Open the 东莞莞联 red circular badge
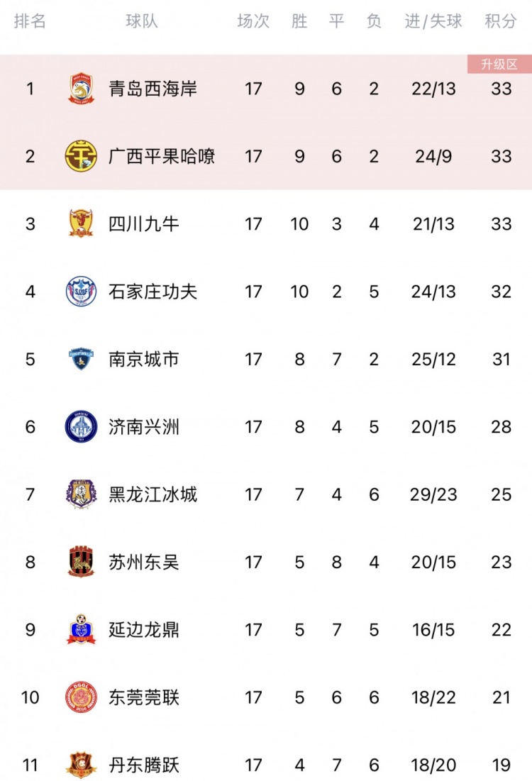The height and width of the screenshot is (781, 532). tap(81, 697)
